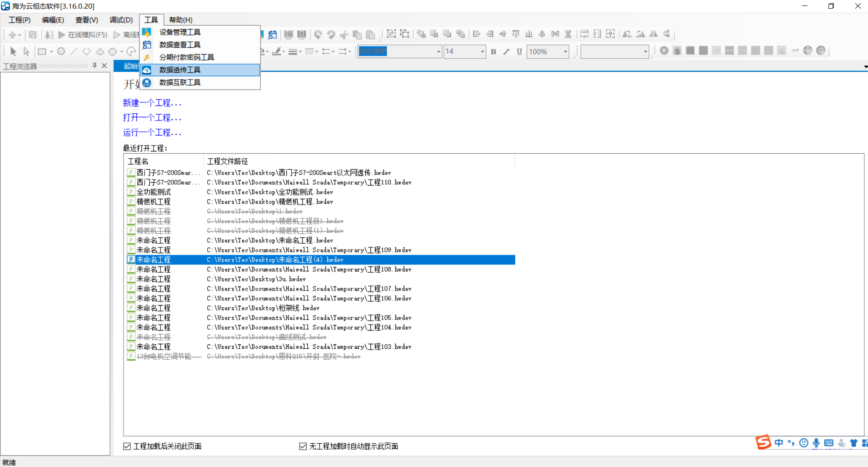Expand the line color dropdown arrow
868x467 pixels.
pos(284,52)
